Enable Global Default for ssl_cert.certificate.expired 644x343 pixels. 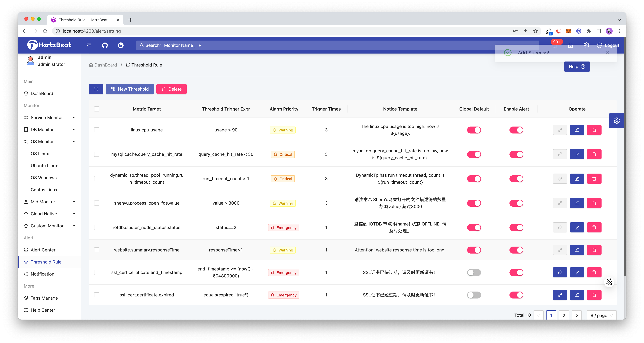[x=474, y=295]
